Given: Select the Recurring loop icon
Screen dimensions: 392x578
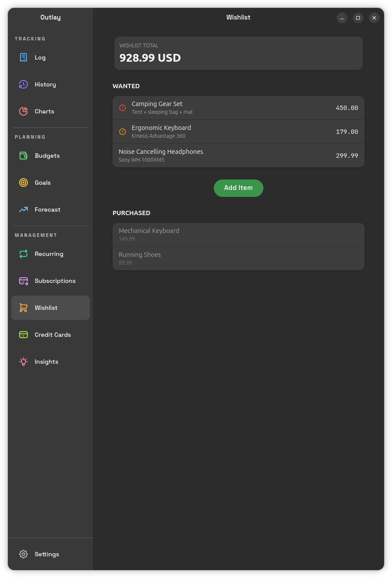Looking at the screenshot, I should pos(23,254).
